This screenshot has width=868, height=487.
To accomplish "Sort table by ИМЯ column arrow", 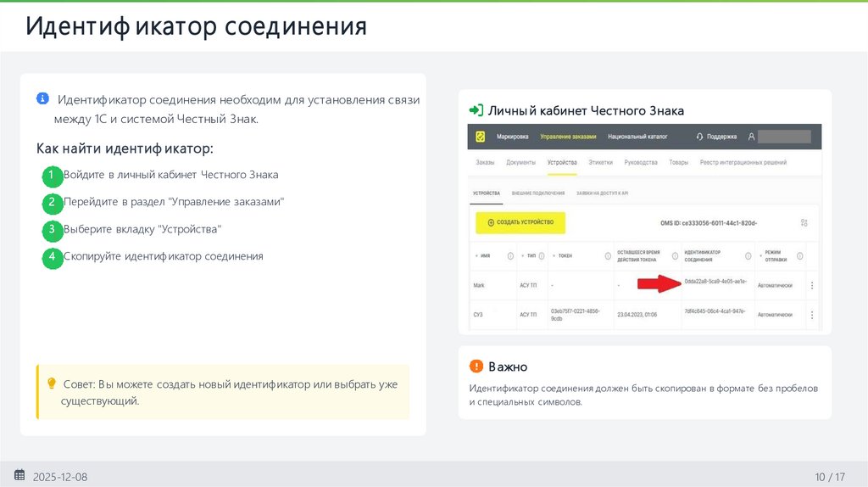I will pos(476,256).
